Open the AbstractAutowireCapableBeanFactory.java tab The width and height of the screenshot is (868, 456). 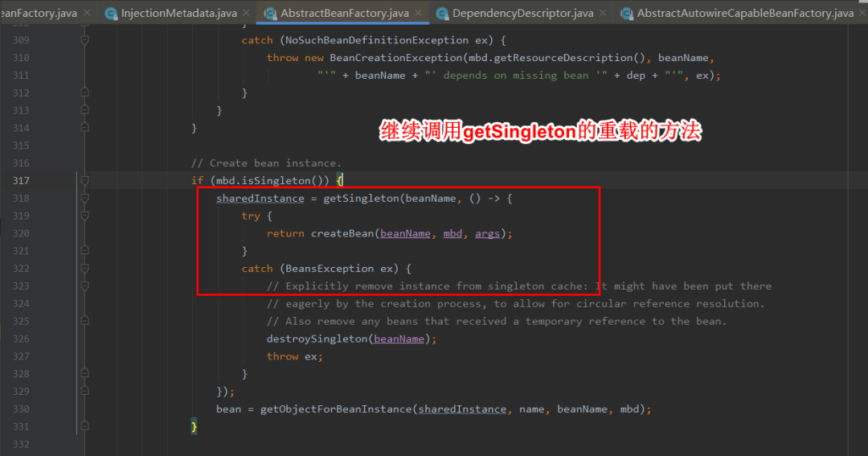[744, 13]
